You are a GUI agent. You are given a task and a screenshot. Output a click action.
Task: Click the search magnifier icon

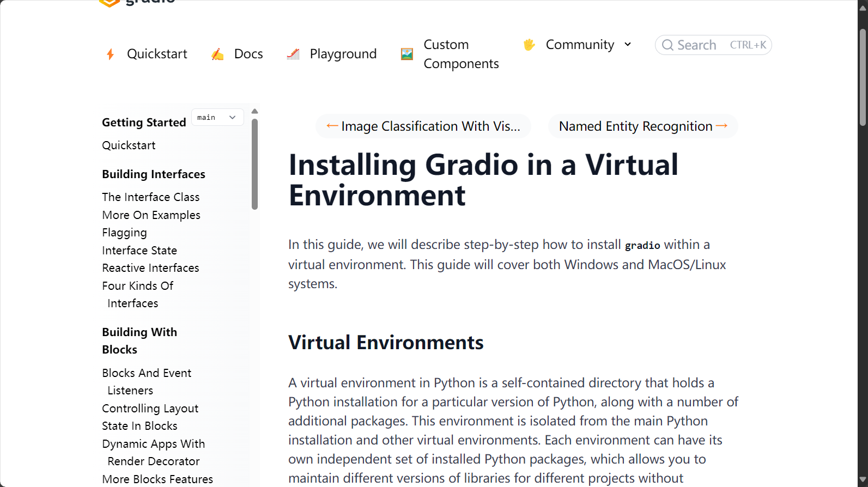(x=667, y=45)
